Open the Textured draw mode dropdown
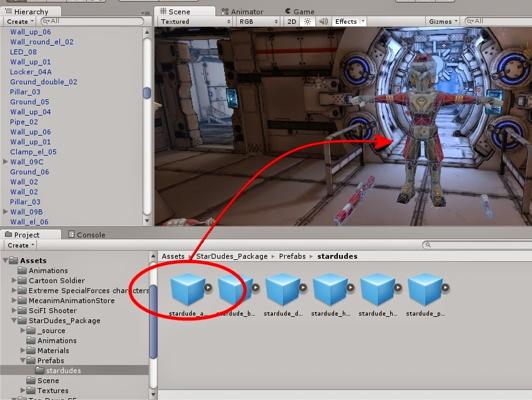 (195, 21)
